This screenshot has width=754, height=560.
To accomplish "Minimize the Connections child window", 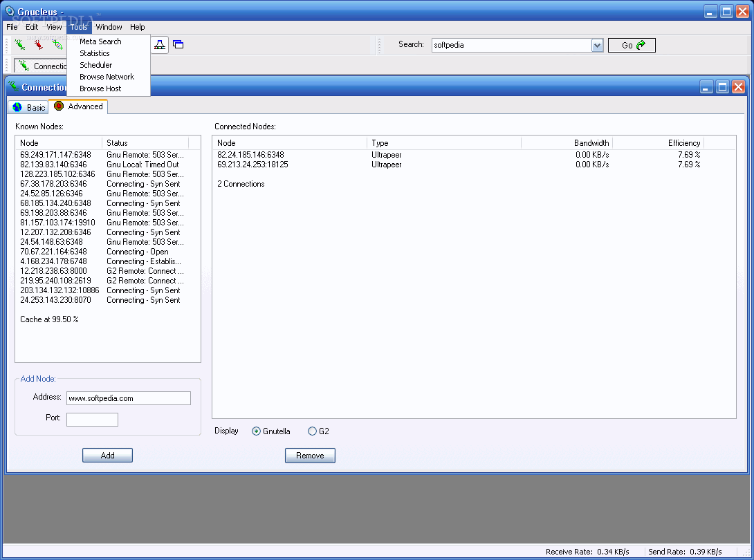I will coord(706,87).
